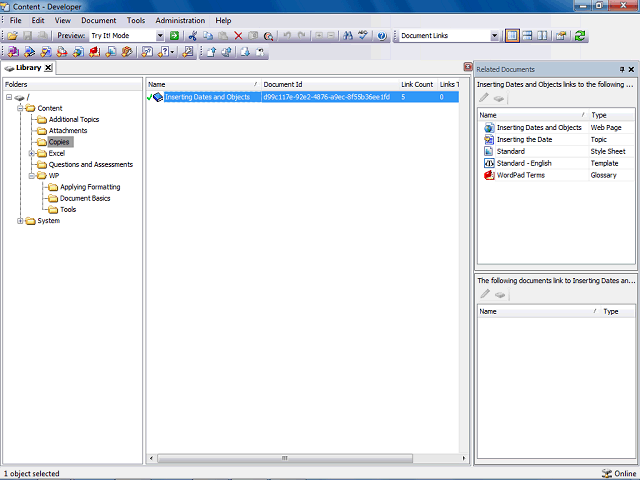Click the binoculars Find icon
This screenshot has width=640, height=480.
click(x=348, y=36)
